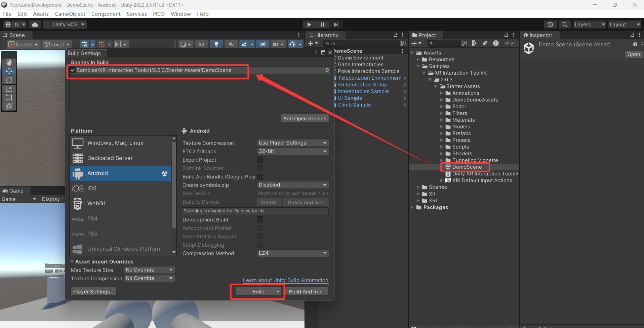Click Project panel add (+) button
The height and width of the screenshot is (328, 644).
tap(416, 43)
